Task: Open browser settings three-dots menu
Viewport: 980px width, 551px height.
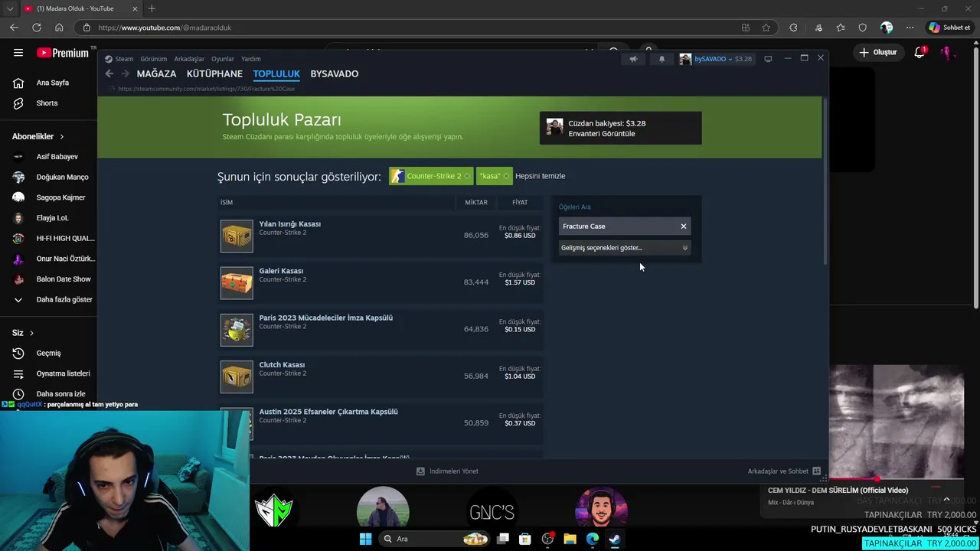Action: (910, 28)
